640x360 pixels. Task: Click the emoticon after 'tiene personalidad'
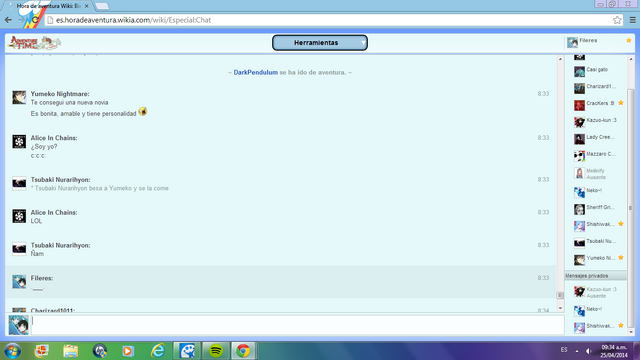(142, 111)
